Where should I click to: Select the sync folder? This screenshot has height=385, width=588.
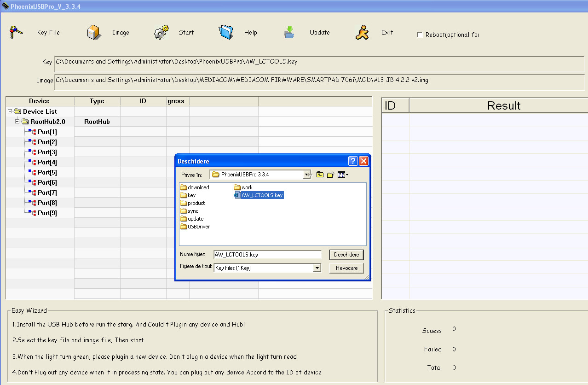click(x=189, y=211)
